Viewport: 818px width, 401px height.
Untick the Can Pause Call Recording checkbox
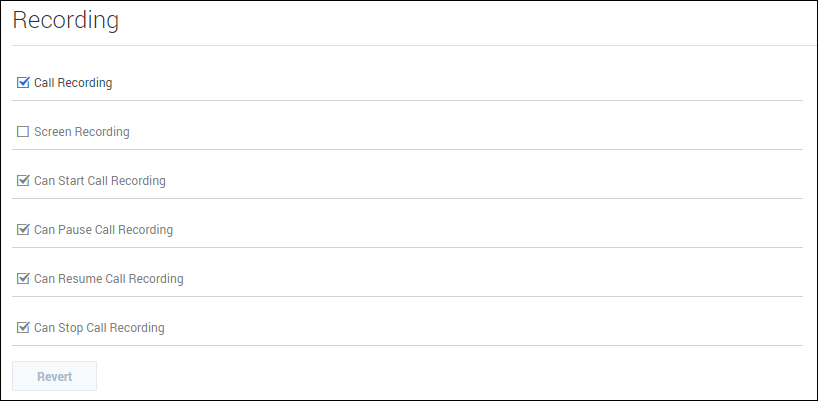tap(23, 230)
